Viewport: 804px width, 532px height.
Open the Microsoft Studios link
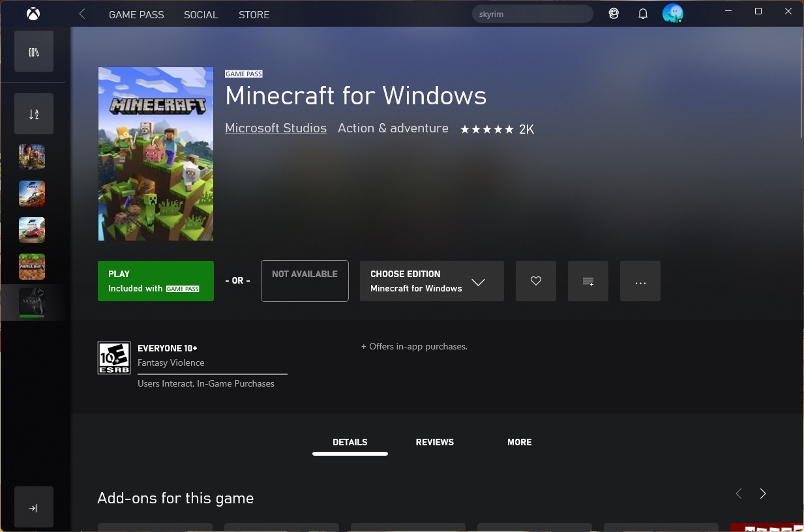point(276,128)
